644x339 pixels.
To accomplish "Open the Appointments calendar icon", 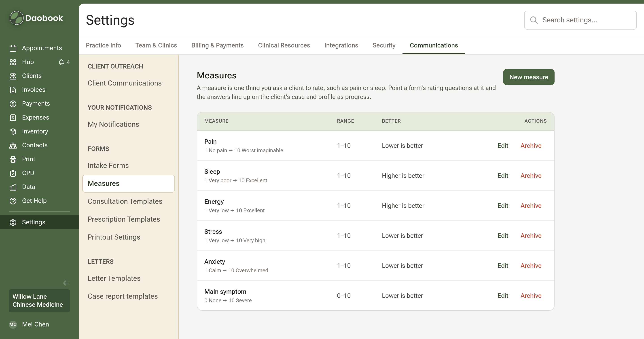I will coord(13,48).
